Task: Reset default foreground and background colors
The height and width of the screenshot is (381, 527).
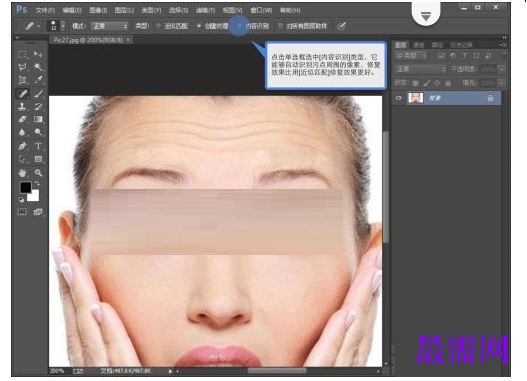Action: [x=21, y=200]
